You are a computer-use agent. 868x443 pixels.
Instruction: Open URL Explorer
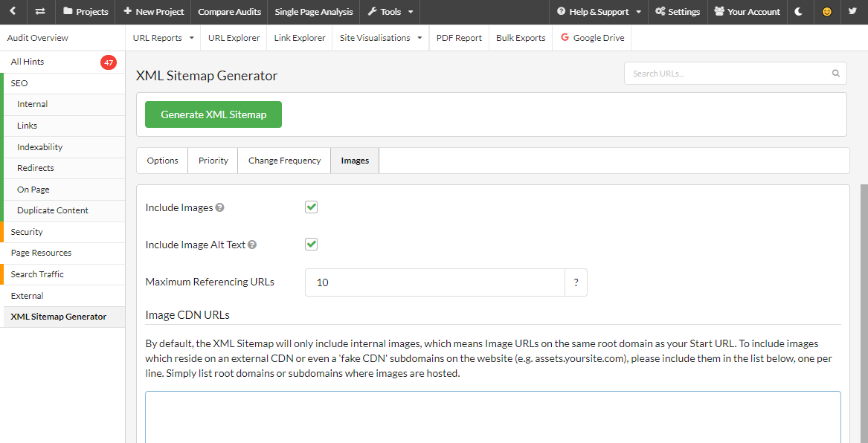[x=234, y=38]
